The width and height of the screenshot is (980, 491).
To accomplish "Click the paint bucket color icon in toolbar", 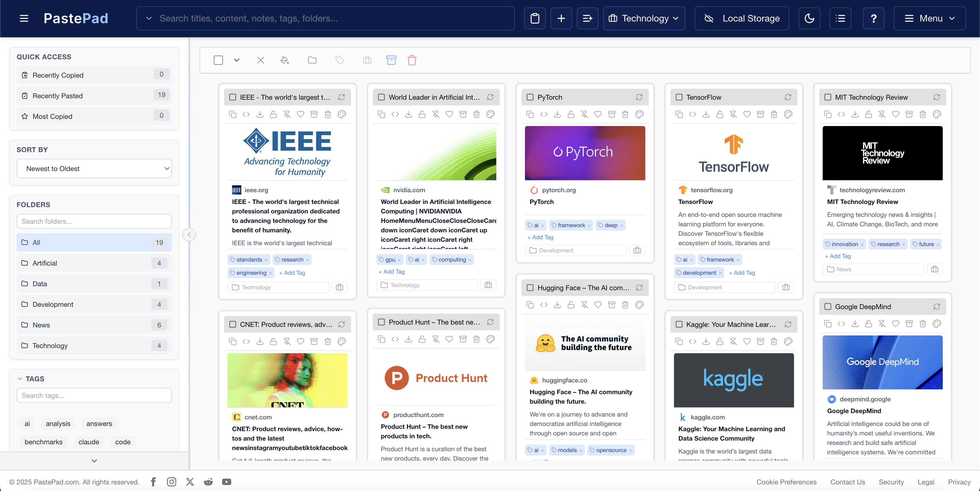I will [x=285, y=60].
